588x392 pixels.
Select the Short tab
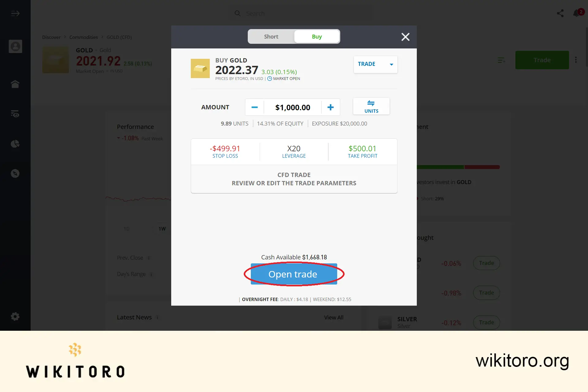tap(270, 36)
